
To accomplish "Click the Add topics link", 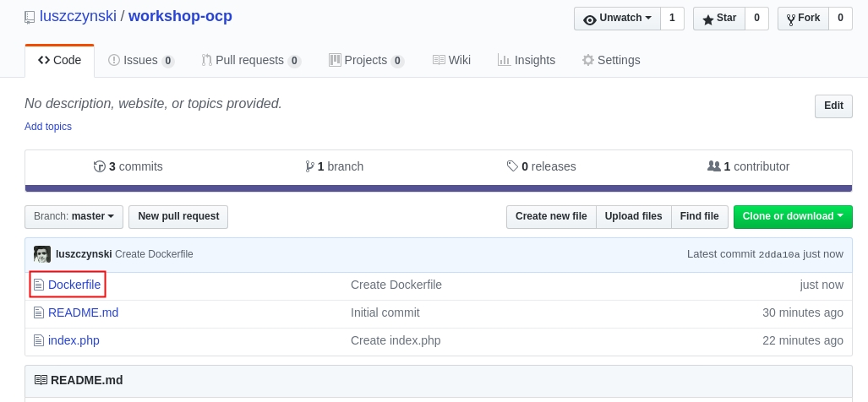I will [x=48, y=127].
